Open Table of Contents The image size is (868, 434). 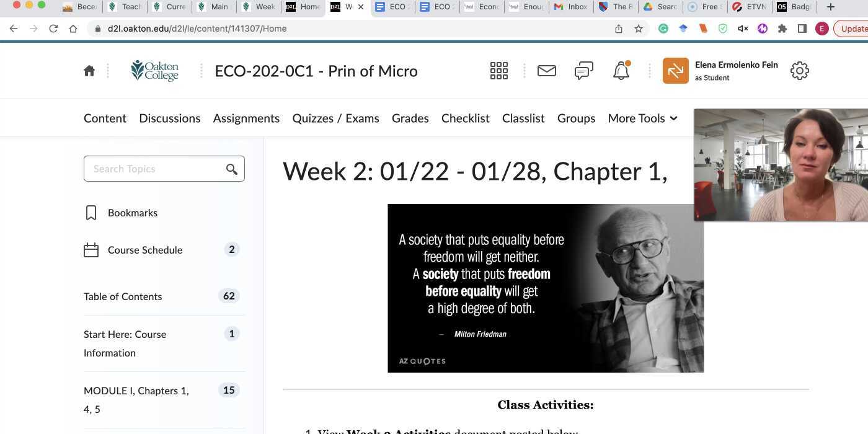[x=122, y=296]
